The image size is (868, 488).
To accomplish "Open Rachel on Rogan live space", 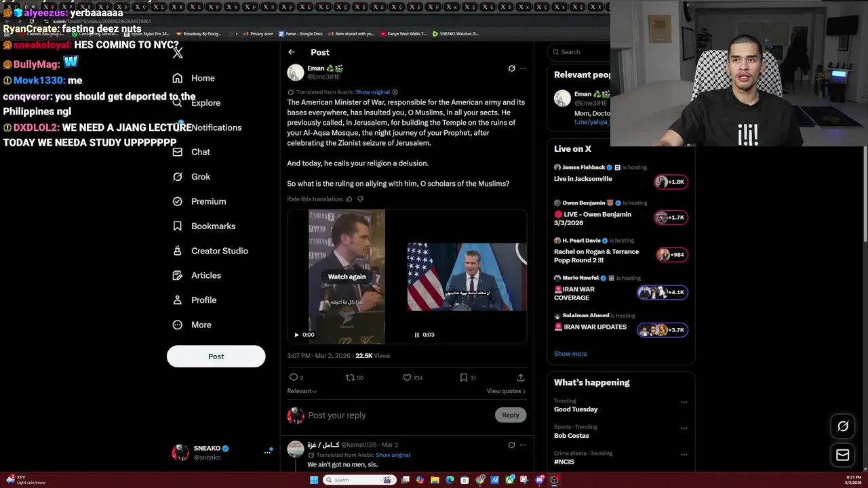I will [x=596, y=256].
